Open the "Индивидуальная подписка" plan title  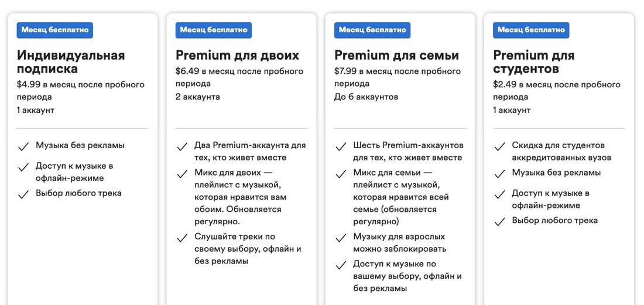click(x=71, y=62)
